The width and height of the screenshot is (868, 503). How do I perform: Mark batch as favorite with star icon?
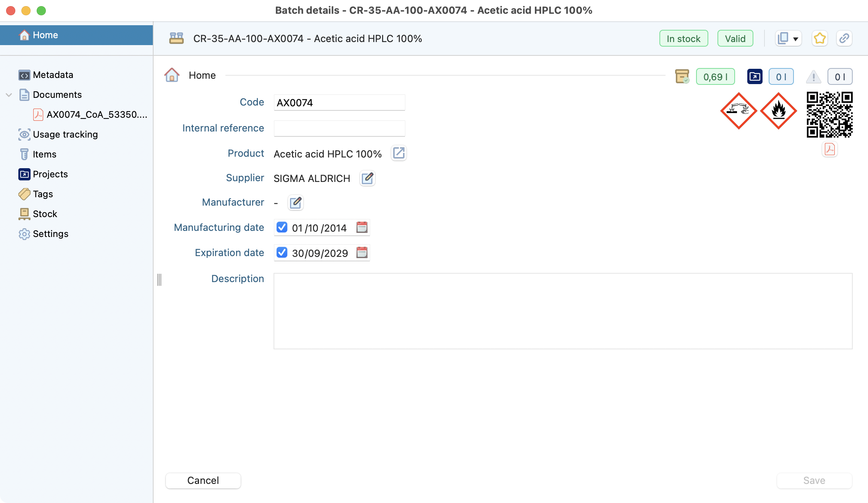coord(819,39)
